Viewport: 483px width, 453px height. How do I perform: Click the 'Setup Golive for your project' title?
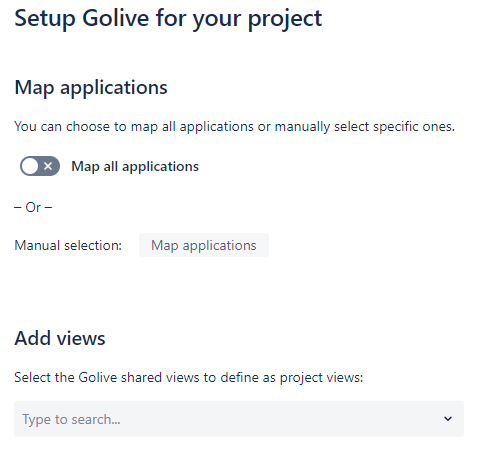[168, 19]
